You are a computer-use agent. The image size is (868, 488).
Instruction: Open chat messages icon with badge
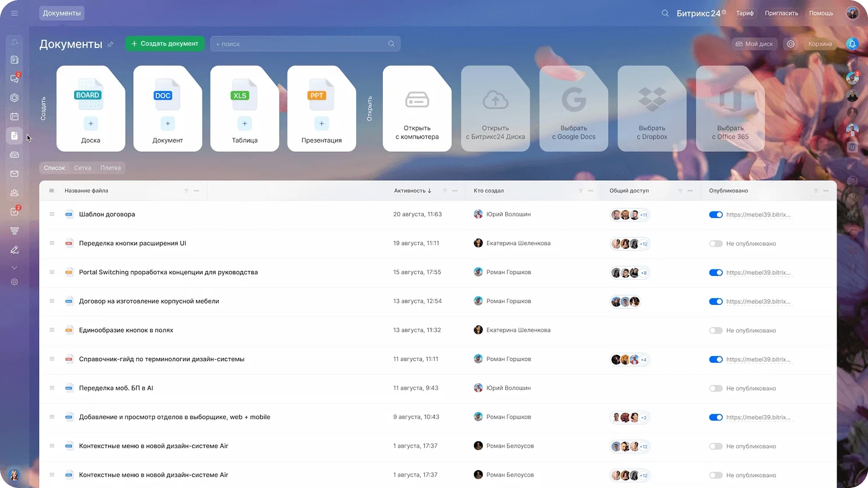click(x=14, y=79)
